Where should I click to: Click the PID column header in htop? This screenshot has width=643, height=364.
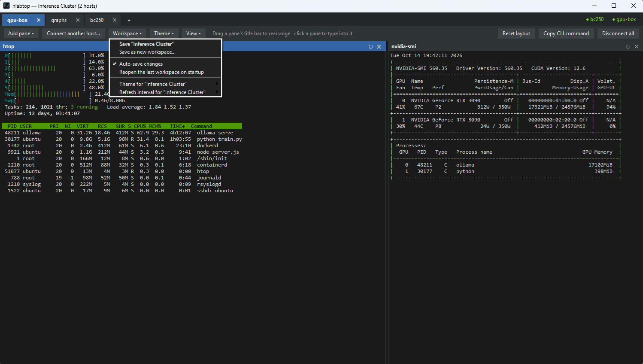click(12, 126)
